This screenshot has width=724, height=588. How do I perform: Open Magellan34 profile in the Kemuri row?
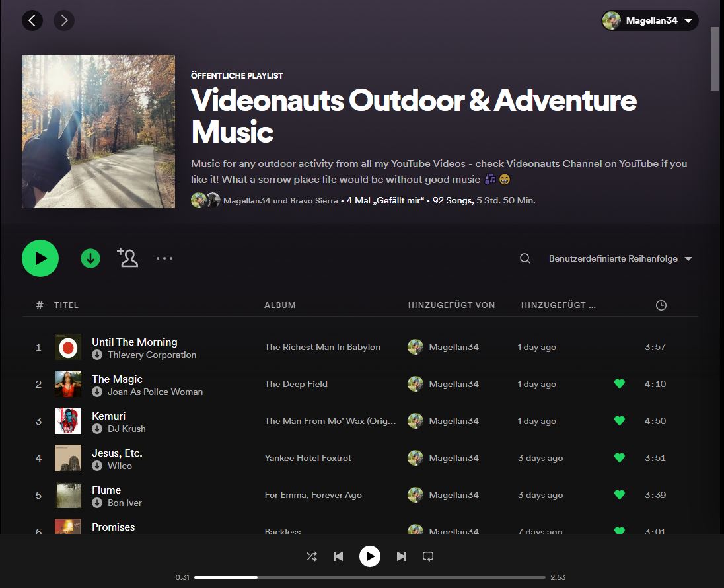pyautogui.click(x=453, y=421)
